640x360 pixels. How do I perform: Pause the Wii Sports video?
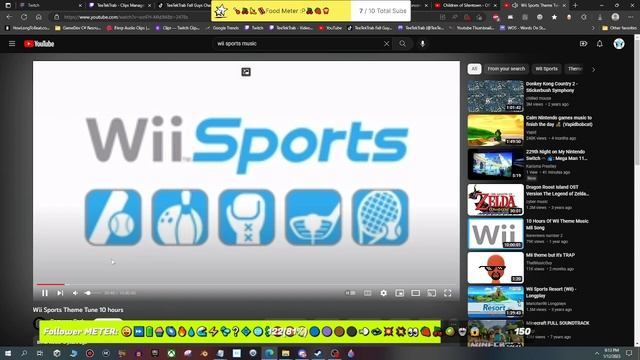coord(45,293)
